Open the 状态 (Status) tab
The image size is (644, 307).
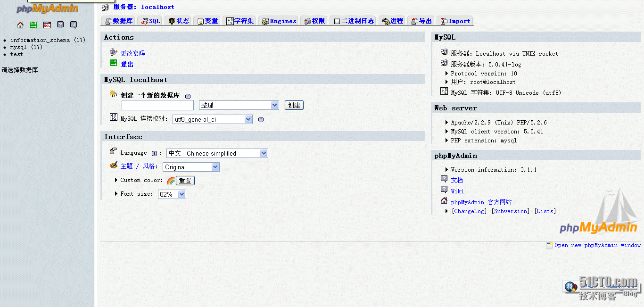click(179, 21)
